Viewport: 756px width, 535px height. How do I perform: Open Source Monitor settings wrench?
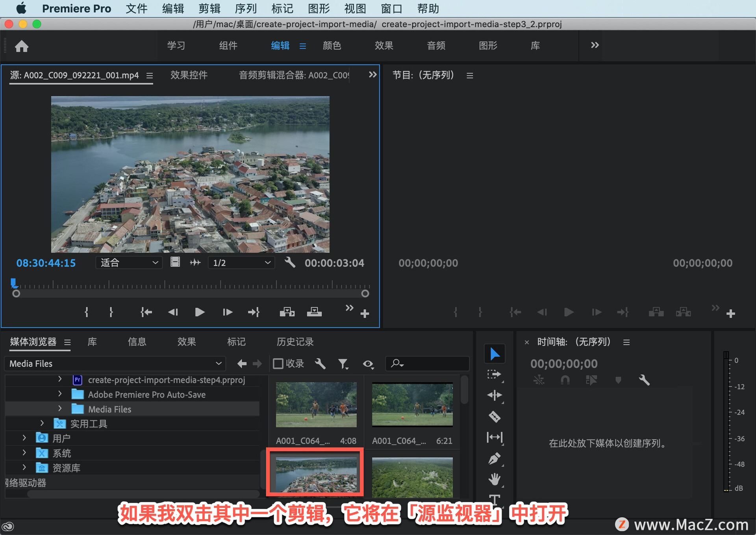(x=290, y=262)
